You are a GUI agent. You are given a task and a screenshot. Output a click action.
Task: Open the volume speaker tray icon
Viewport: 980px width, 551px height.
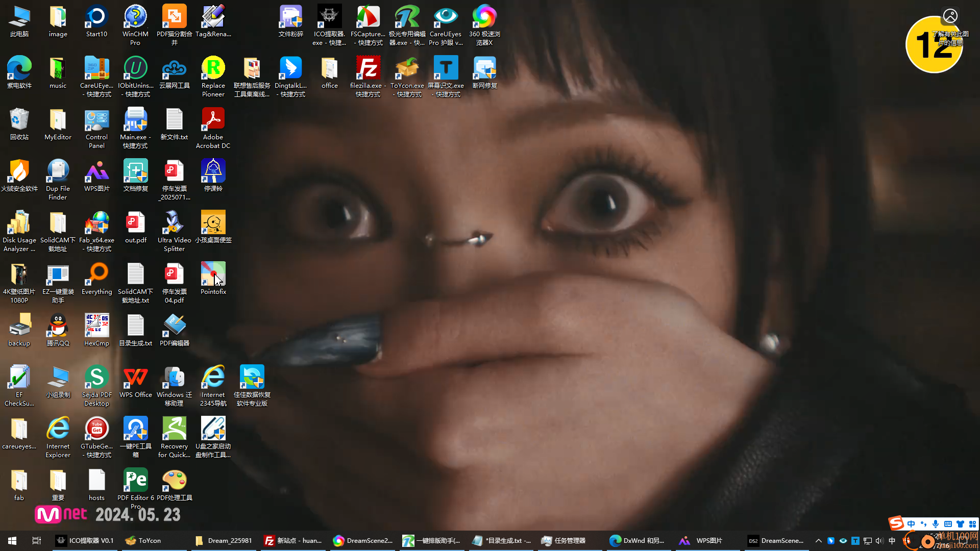pos(879,540)
